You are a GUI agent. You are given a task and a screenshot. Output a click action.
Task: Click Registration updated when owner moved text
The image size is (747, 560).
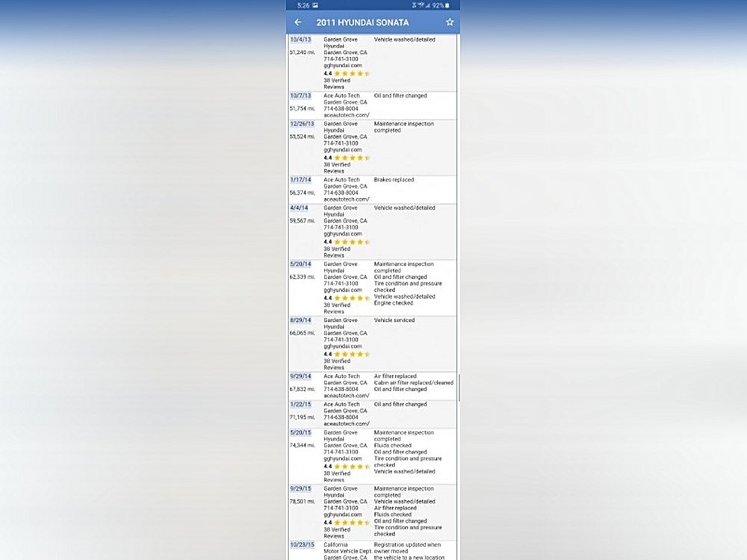pos(407,548)
